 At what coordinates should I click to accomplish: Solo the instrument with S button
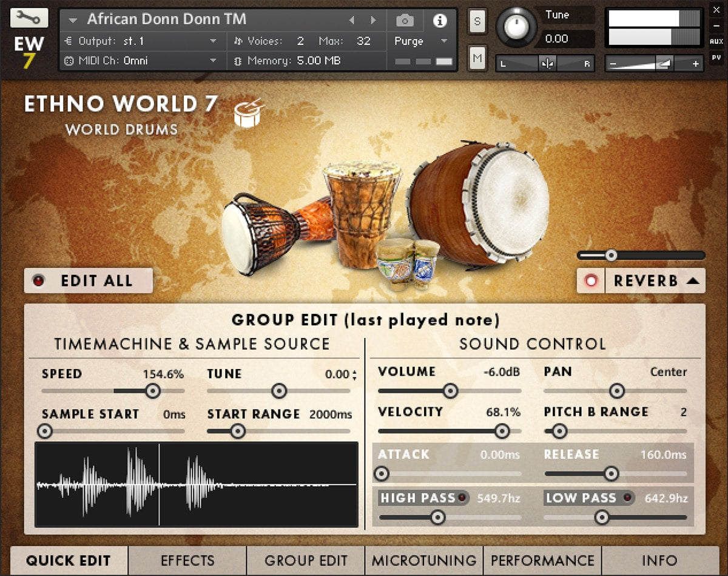[x=477, y=21]
